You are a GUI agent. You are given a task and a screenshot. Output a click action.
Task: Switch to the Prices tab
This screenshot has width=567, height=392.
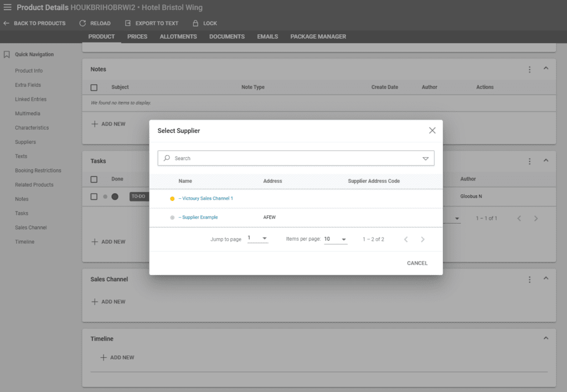[x=137, y=37]
